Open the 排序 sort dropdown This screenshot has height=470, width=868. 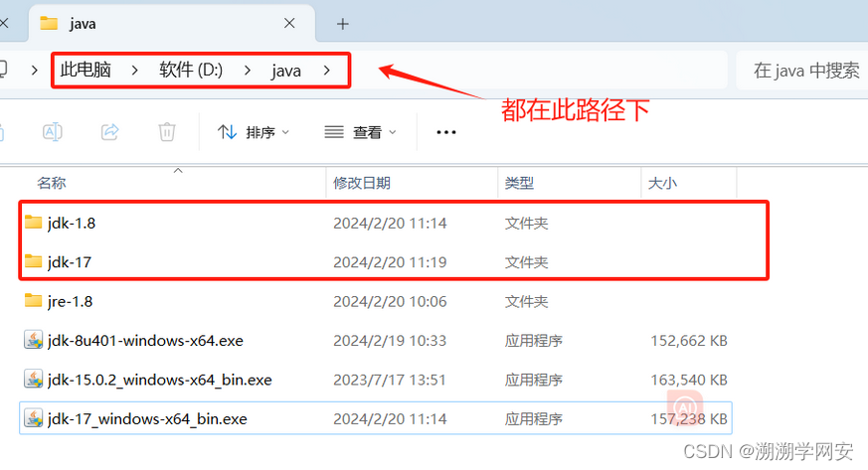click(x=254, y=132)
